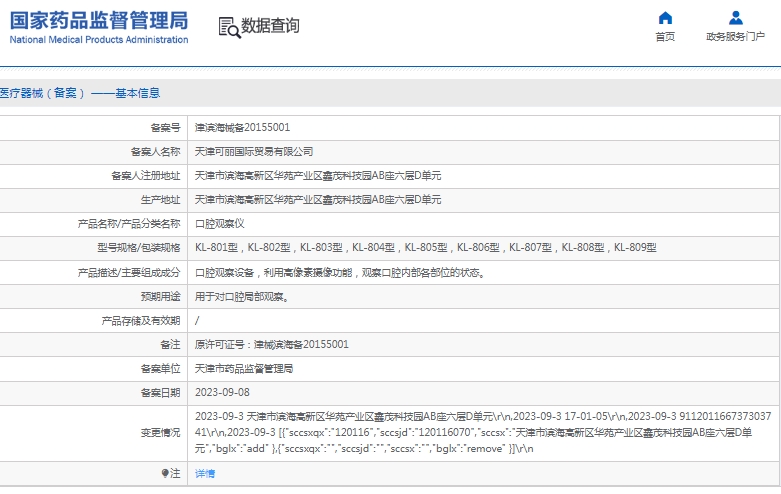Click the slash value for 产品存储及有效期
This screenshot has height=494, width=781.
tap(197, 321)
